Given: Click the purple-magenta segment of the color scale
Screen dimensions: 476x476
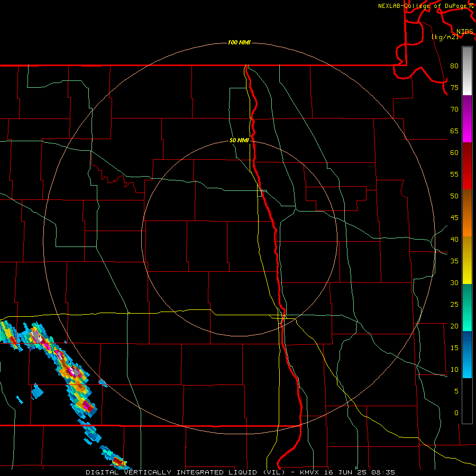Looking at the screenshot, I should (467, 119).
